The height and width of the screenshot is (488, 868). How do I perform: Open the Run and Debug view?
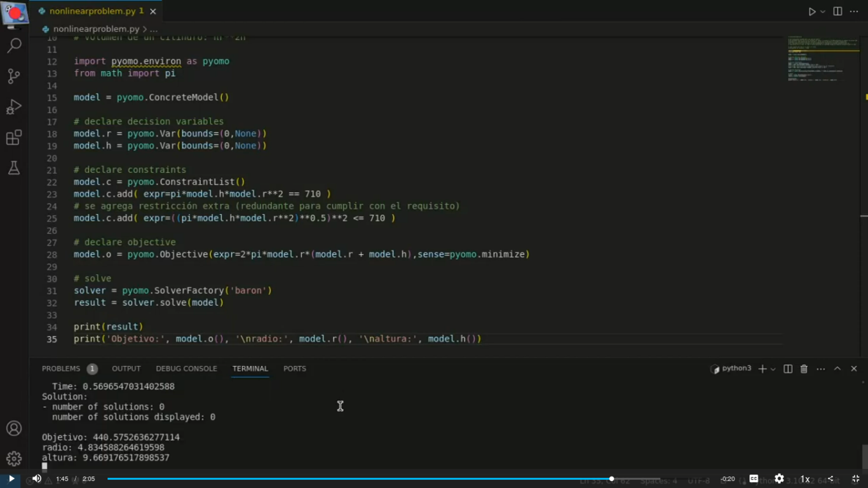14,107
